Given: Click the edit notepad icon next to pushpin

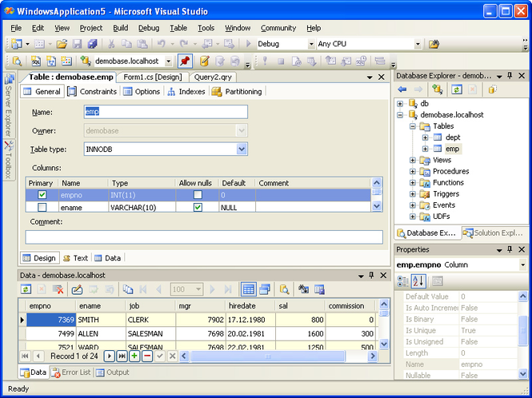Looking at the screenshot, I should click(x=204, y=61).
